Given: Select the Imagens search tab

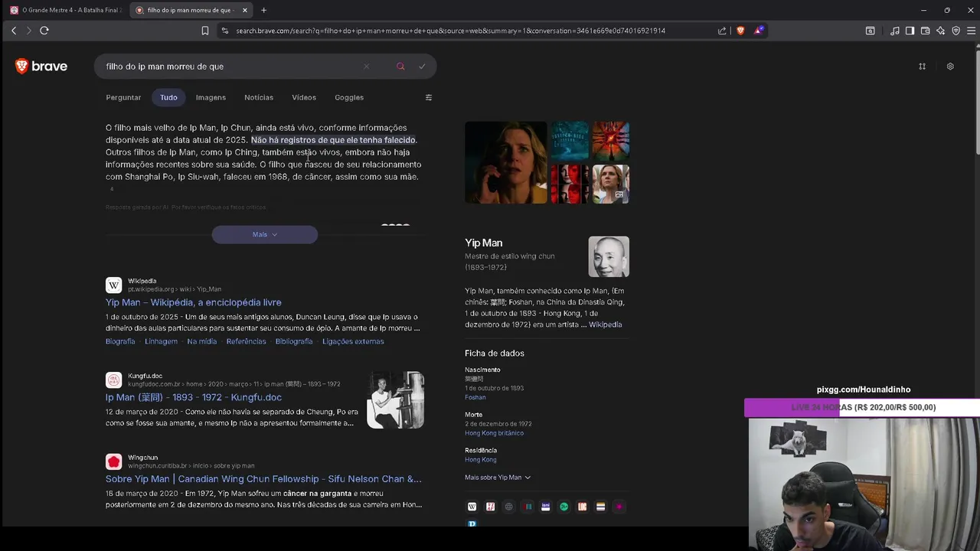Looking at the screenshot, I should tap(211, 97).
